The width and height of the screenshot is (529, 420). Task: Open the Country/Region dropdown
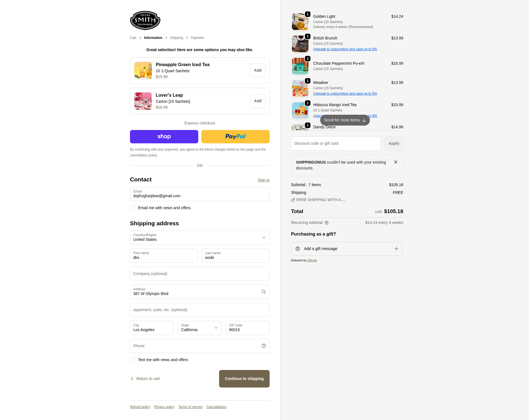200,237
